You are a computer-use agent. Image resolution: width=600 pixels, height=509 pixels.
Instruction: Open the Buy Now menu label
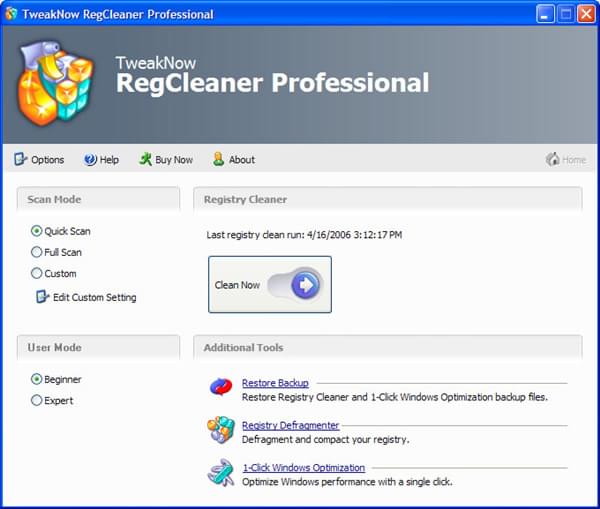point(174,160)
